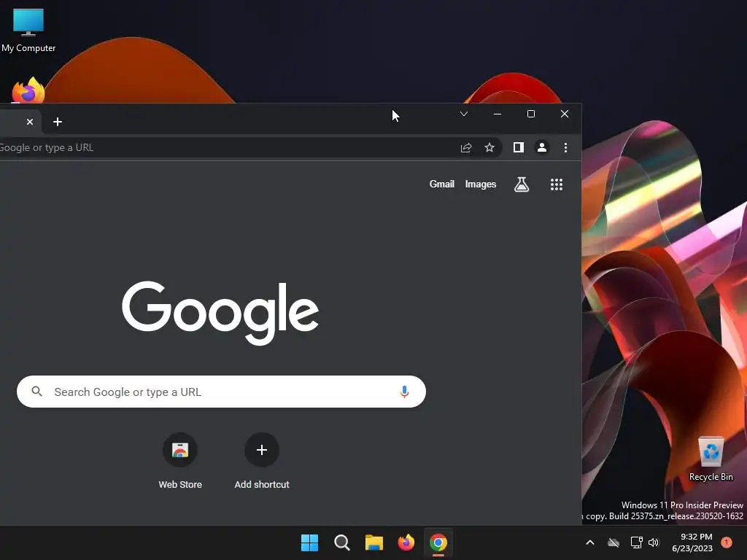Viewport: 747px width, 560px height.
Task: Maximize the Chrome window
Action: coord(531,114)
